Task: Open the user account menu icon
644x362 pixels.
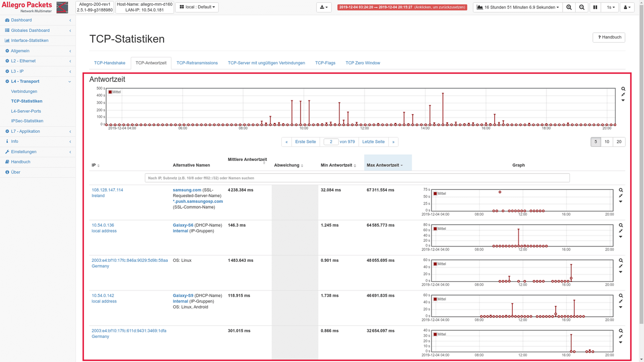Action: pos(627,7)
